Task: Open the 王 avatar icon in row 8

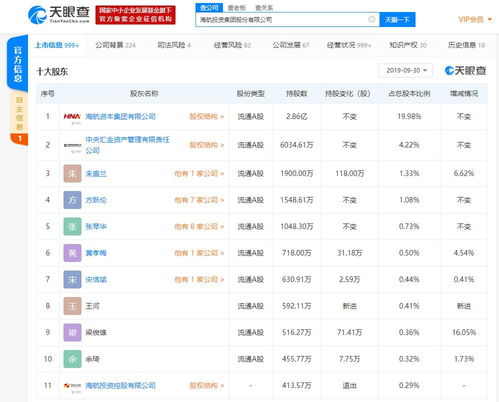Action: (x=72, y=306)
